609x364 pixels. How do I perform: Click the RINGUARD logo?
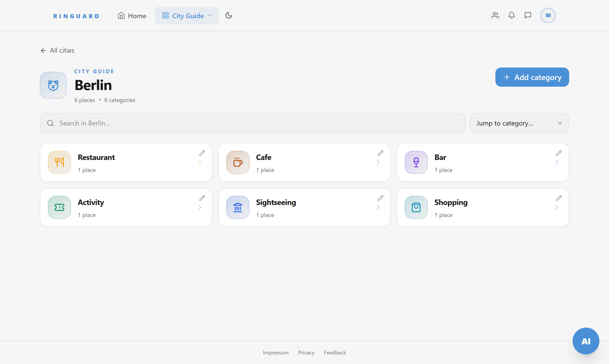point(76,16)
